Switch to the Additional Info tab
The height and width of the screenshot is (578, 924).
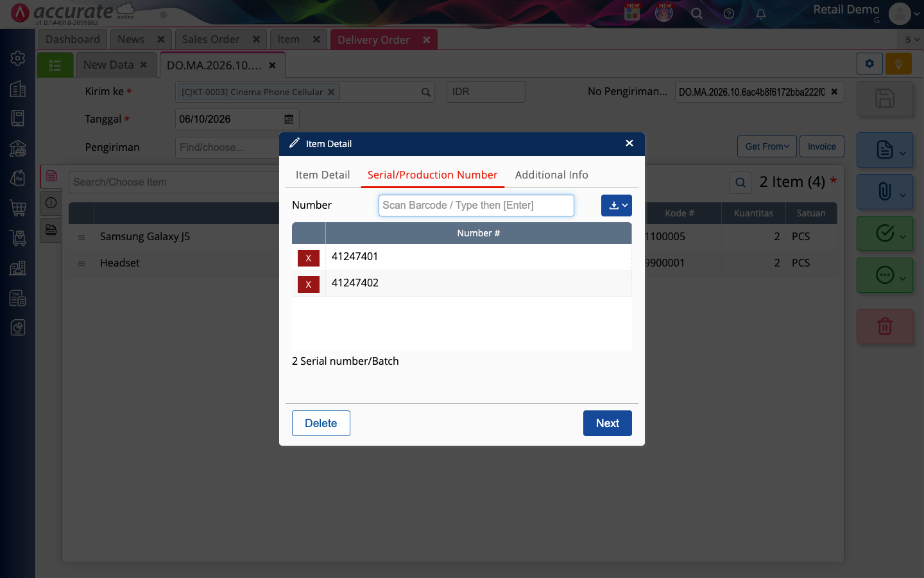(552, 175)
